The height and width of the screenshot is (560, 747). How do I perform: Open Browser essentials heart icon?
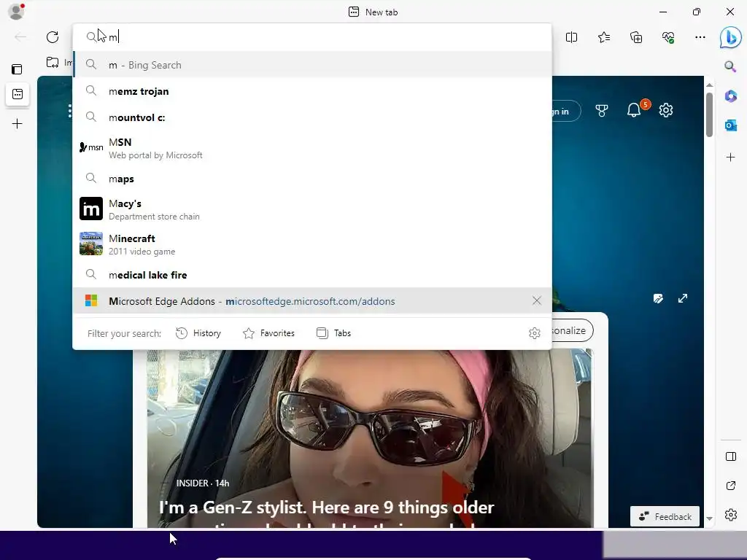tap(668, 37)
